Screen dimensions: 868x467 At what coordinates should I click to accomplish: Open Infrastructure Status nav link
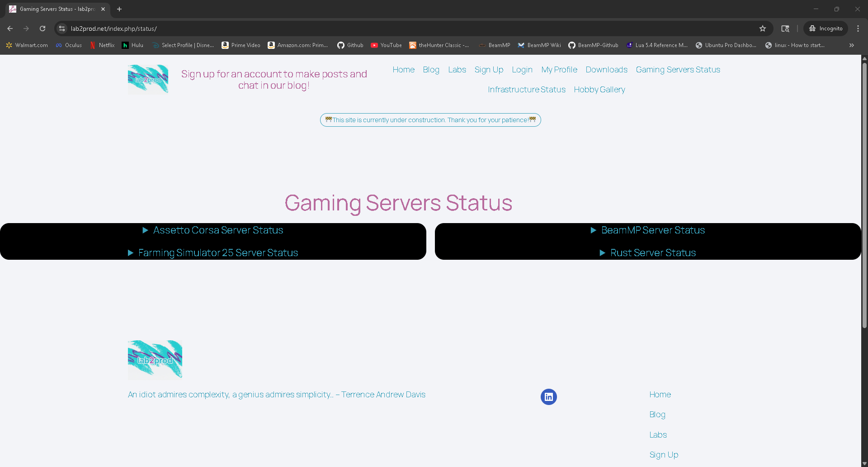(x=527, y=90)
